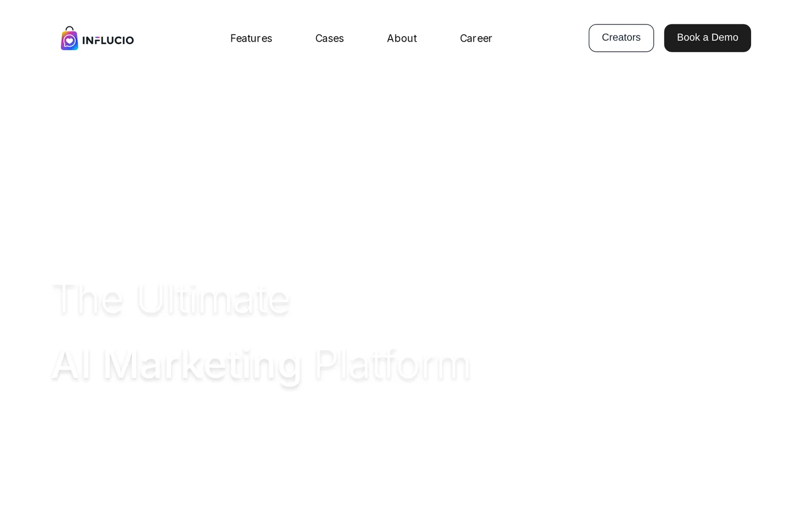
Task: Go to the Cases page
Action: 329,38
